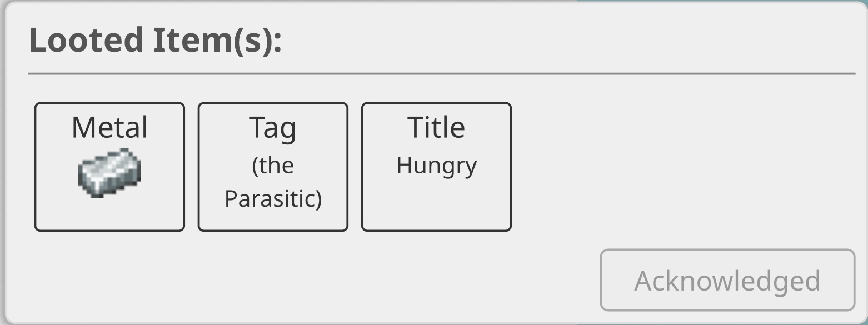Click the "Parasitic)" text in Tag card
The width and height of the screenshot is (868, 325).
pos(273,199)
